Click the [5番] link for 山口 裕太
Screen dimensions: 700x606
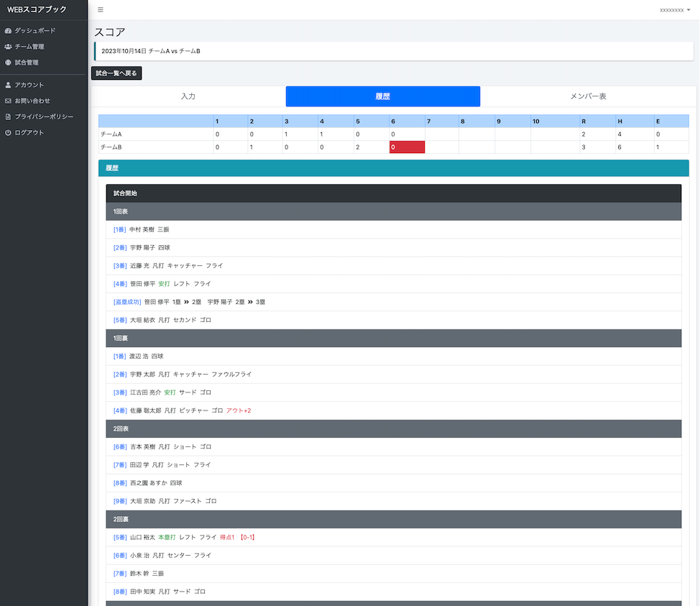(119, 537)
